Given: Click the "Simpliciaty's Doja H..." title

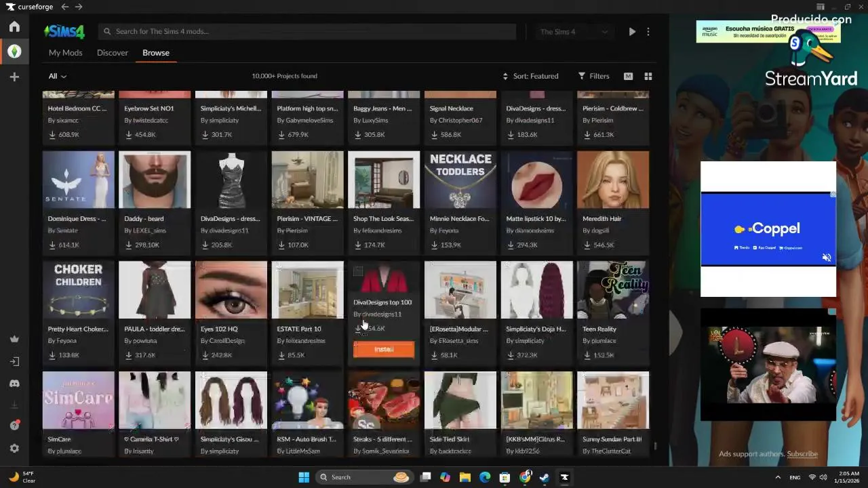Looking at the screenshot, I should pos(536,329).
